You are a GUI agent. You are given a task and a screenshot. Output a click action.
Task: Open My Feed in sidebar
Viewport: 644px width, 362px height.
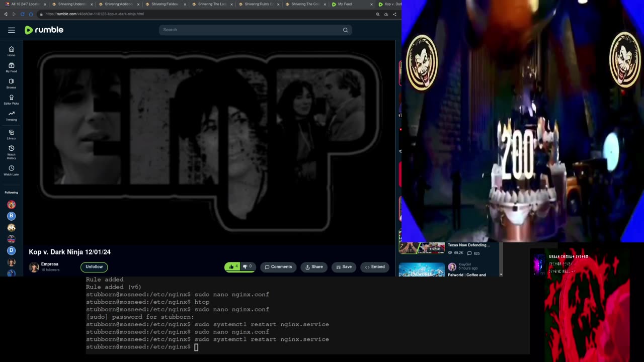click(11, 67)
